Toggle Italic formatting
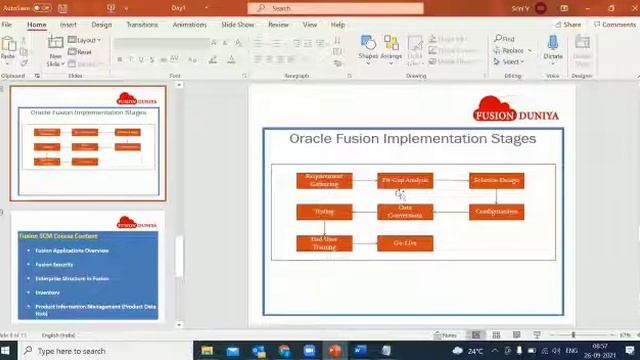This screenshot has width=640, height=360. point(131,60)
